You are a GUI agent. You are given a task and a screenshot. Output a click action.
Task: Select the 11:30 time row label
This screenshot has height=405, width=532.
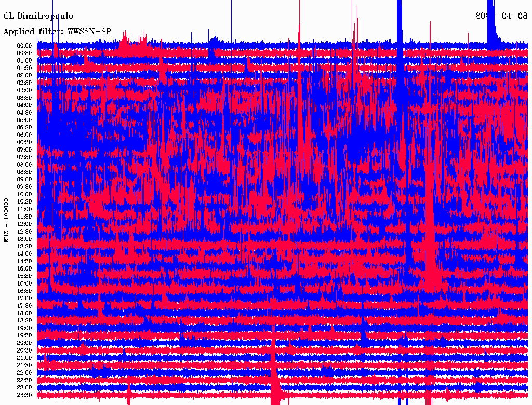pyautogui.click(x=24, y=217)
